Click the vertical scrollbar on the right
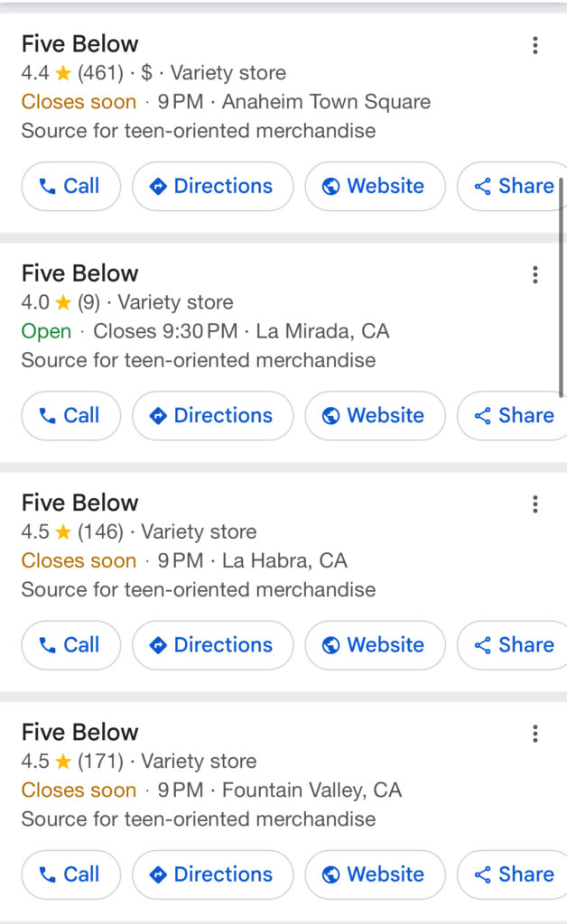The image size is (567, 924). [562, 287]
